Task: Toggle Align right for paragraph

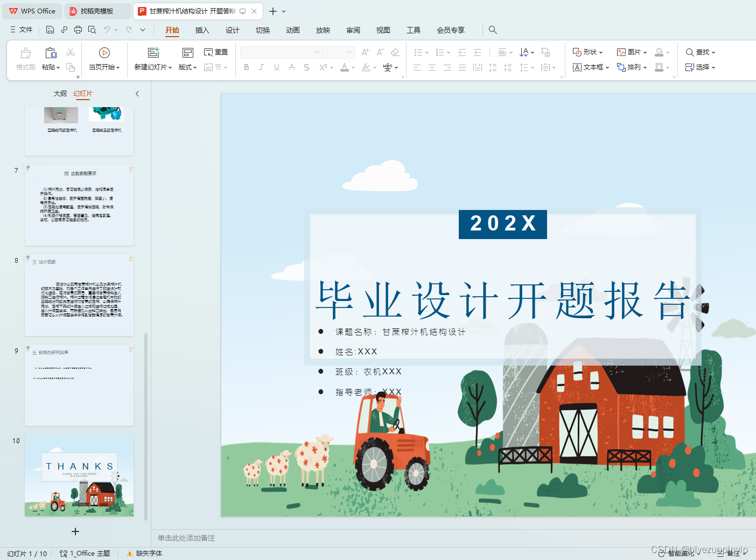Action: click(x=447, y=67)
